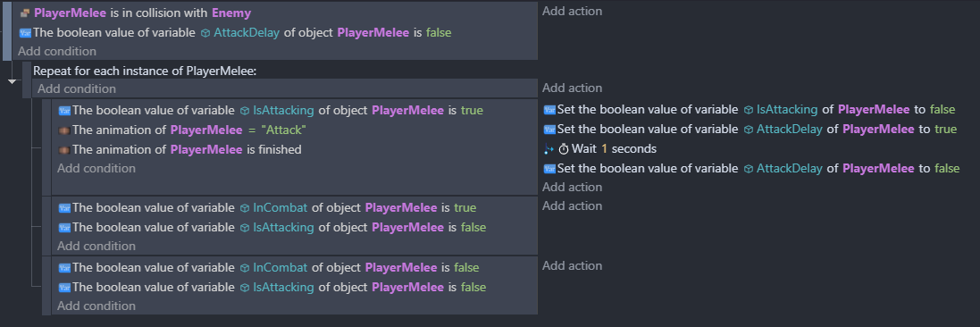The image size is (980, 327).
Task: Click animation icon for "Attack" animation condition
Action: 63,130
